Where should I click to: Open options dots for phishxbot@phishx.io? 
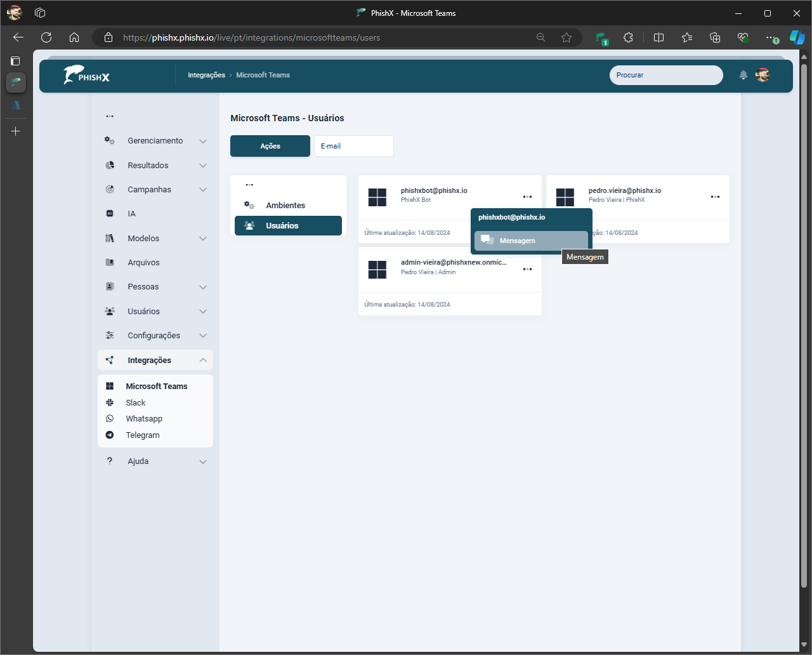click(x=527, y=197)
